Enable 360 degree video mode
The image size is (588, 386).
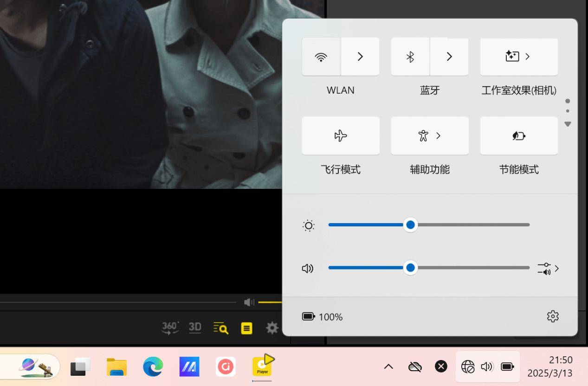[x=170, y=328]
